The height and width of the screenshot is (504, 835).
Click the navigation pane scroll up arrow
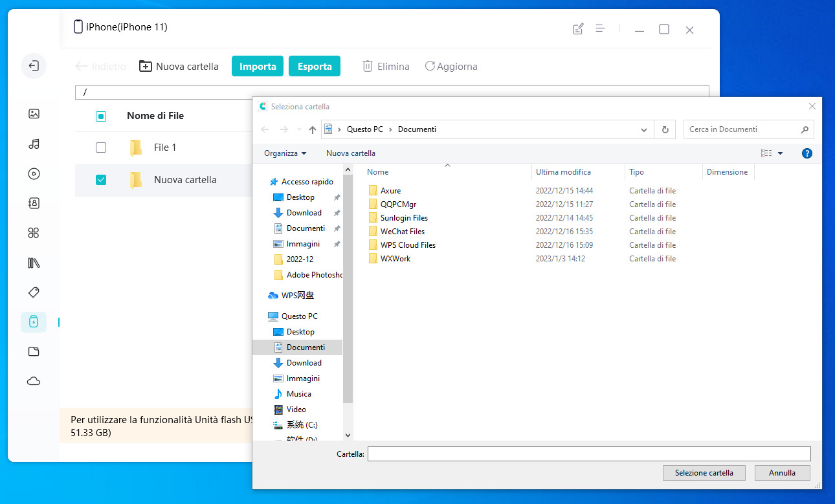click(x=348, y=170)
